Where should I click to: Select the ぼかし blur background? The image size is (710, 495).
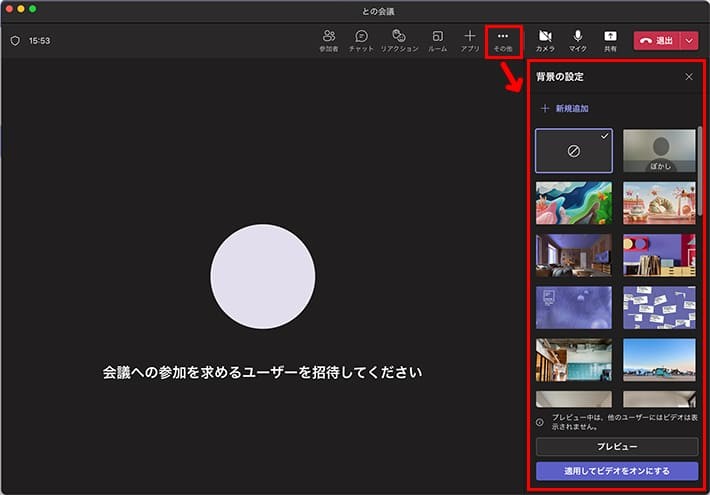(659, 151)
